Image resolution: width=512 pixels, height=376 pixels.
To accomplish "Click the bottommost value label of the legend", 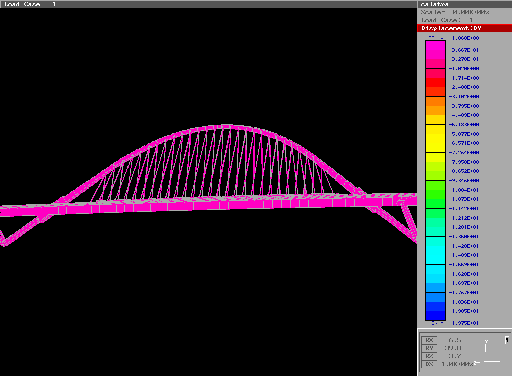I will coord(465,323).
